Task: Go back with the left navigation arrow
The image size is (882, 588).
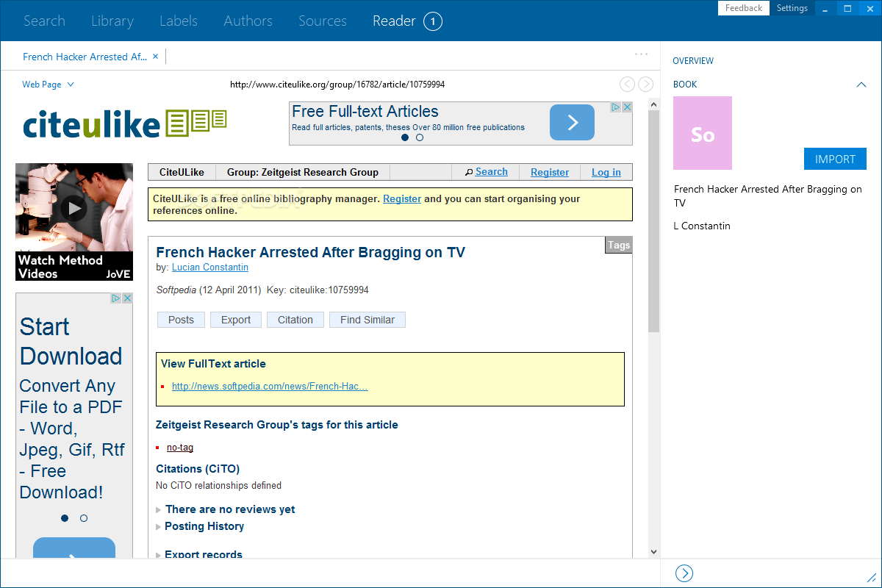Action: click(x=627, y=85)
